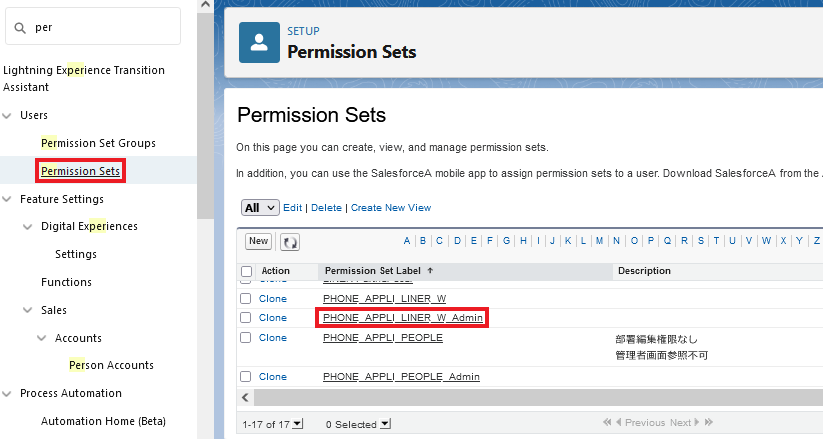This screenshot has width=823, height=439.
Task: Click sort arrow beside Permission Set Label
Action: click(x=430, y=270)
